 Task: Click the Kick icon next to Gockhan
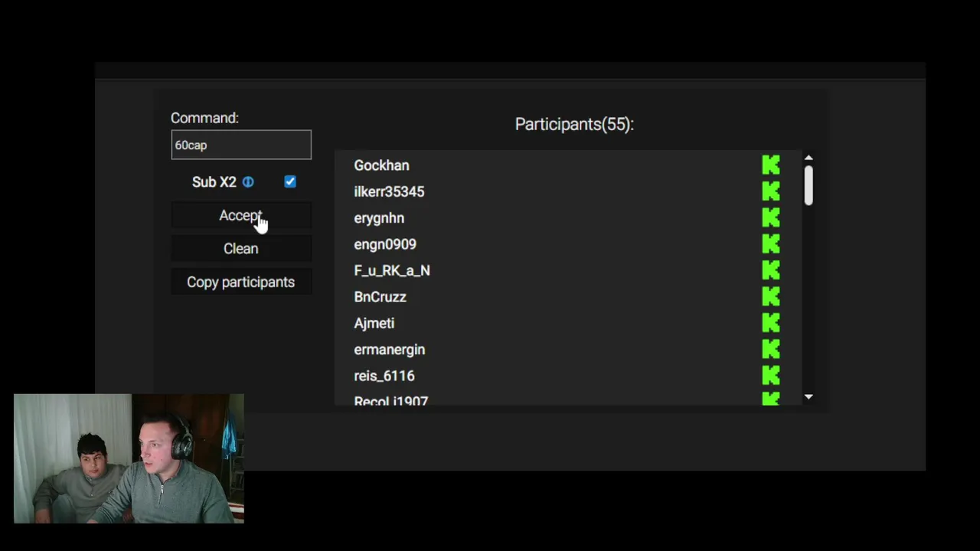click(771, 165)
